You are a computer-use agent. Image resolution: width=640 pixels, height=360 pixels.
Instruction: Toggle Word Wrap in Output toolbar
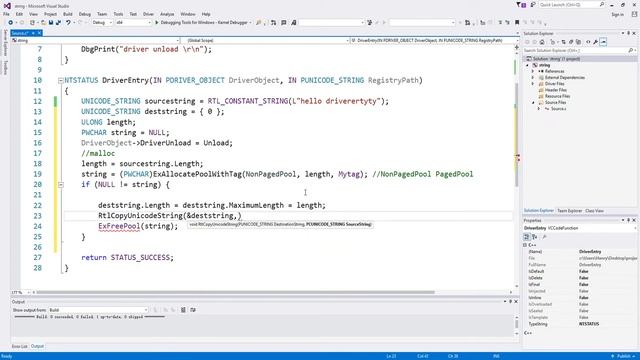193,310
